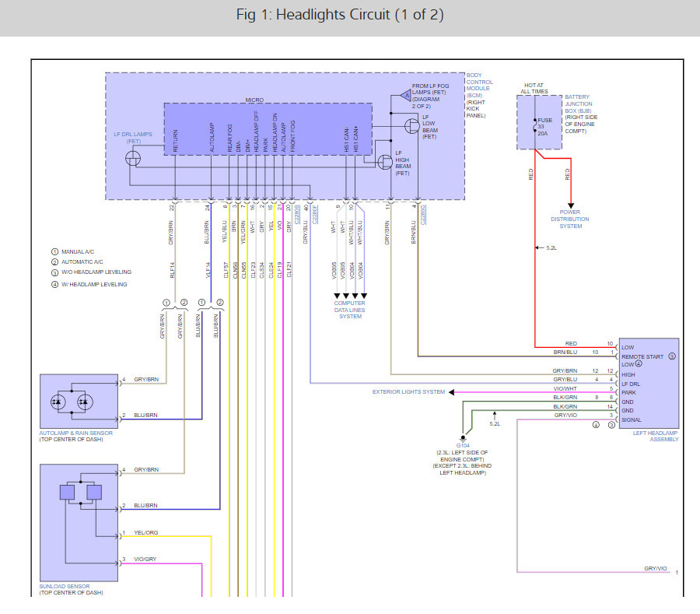The width and height of the screenshot is (700, 614).
Task: Click the 'CLN56' circuit code
Action: pos(235,270)
